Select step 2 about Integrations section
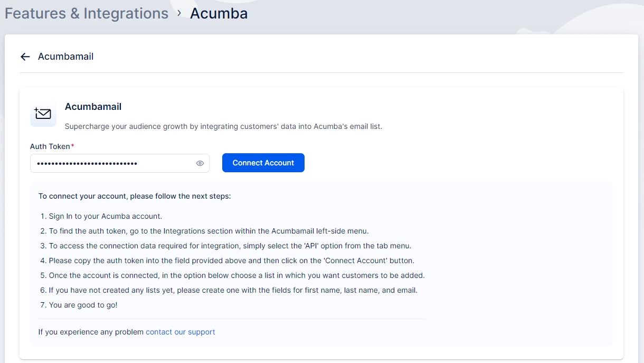The height and width of the screenshot is (363, 644). (209, 231)
